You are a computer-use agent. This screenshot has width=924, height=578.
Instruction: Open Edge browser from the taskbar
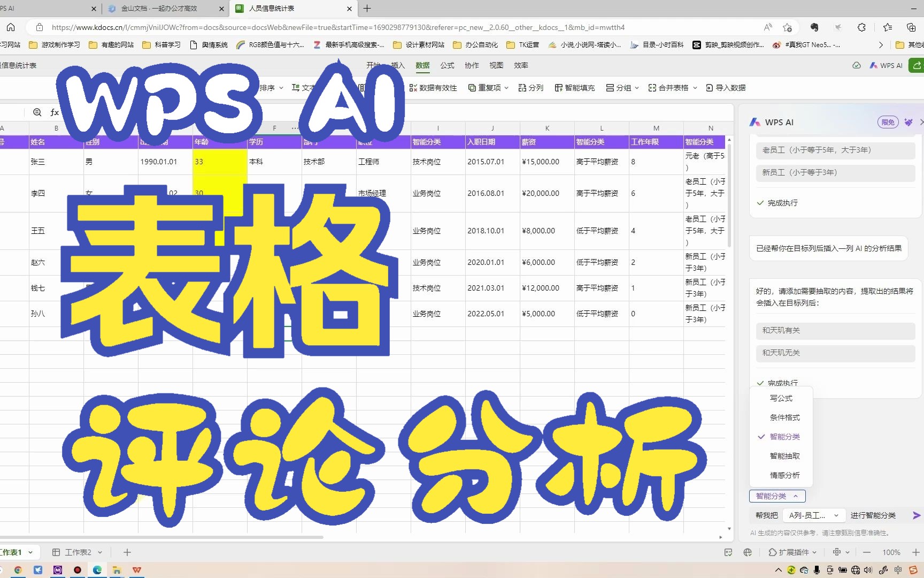97,570
